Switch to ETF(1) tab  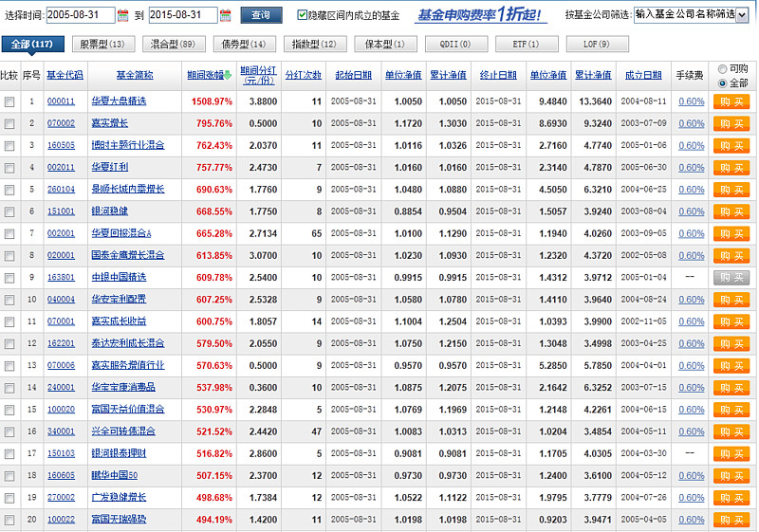(x=526, y=44)
